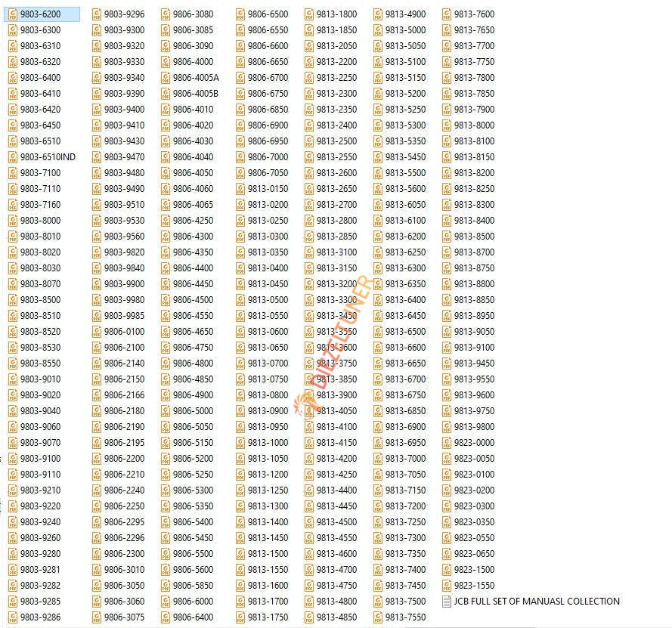This screenshot has height=628, width=672.
Task: Click the PDF icon for 9806-5000
Action: [166, 411]
